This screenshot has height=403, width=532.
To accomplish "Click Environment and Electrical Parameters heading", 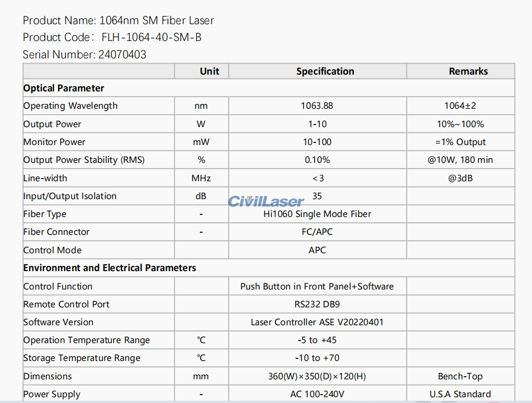I will click(109, 268).
